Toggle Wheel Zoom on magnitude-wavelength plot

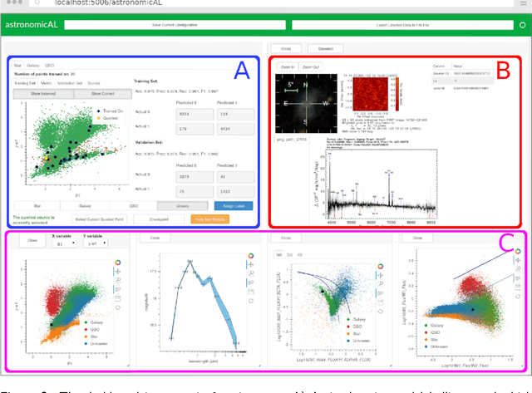(x=251, y=282)
